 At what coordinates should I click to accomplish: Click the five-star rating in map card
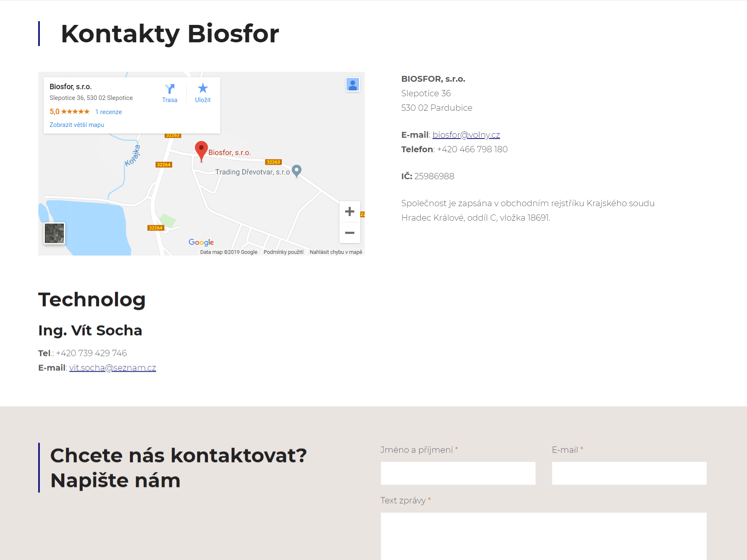point(75,112)
